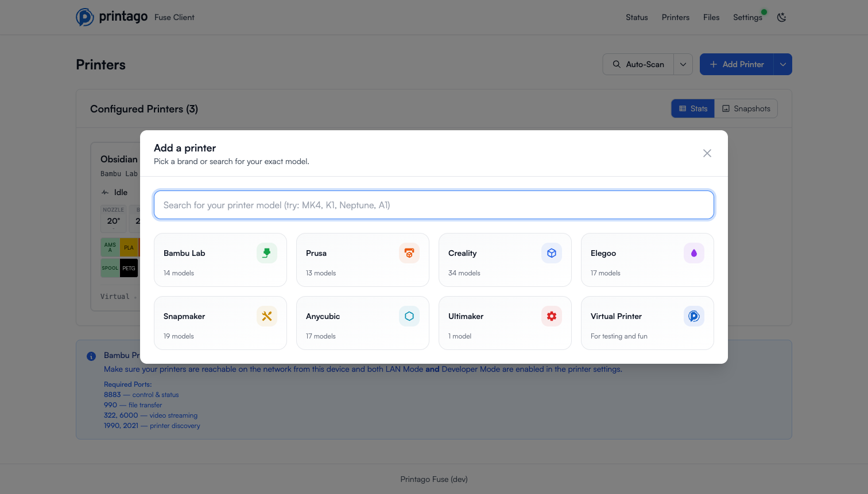Click the 'Fuse Client' header label

(175, 17)
